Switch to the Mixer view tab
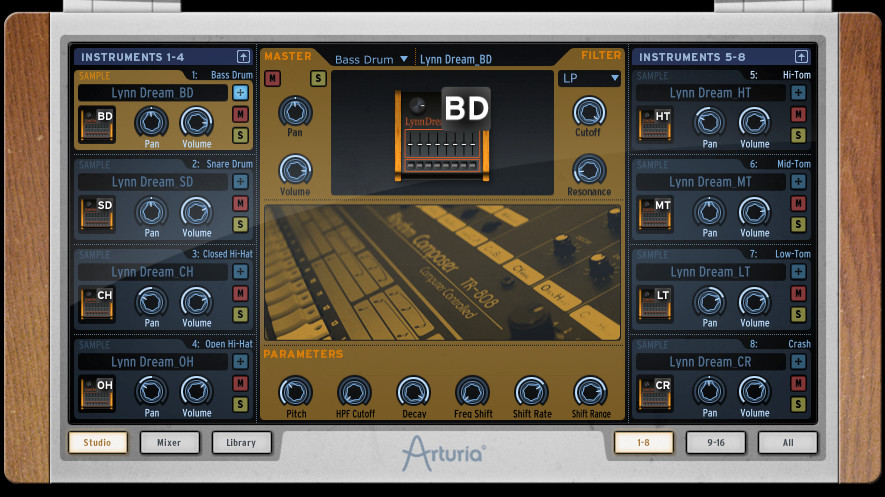The height and width of the screenshot is (497, 885). (169, 442)
